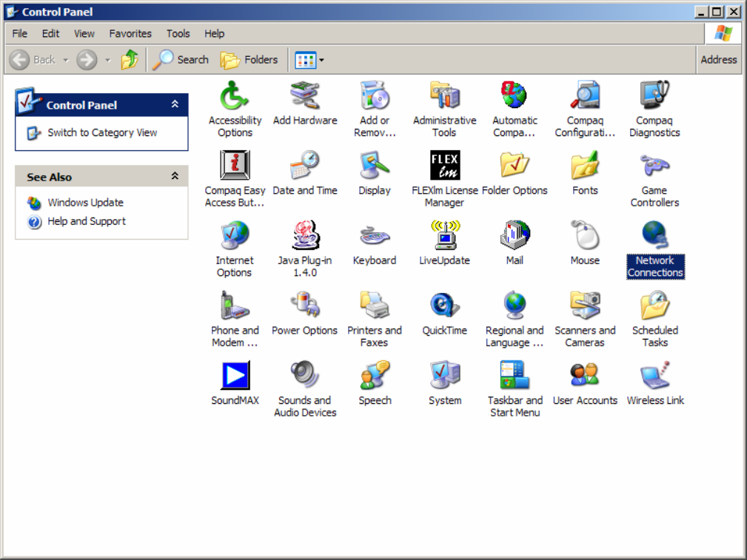Open the Forward history dropdown arrow
747x560 pixels.
click(x=107, y=60)
